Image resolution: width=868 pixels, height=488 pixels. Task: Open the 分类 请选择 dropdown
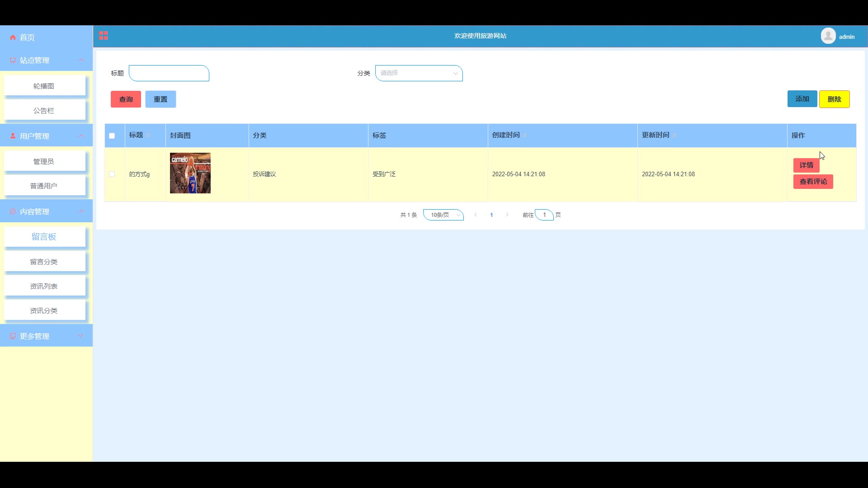click(x=419, y=73)
